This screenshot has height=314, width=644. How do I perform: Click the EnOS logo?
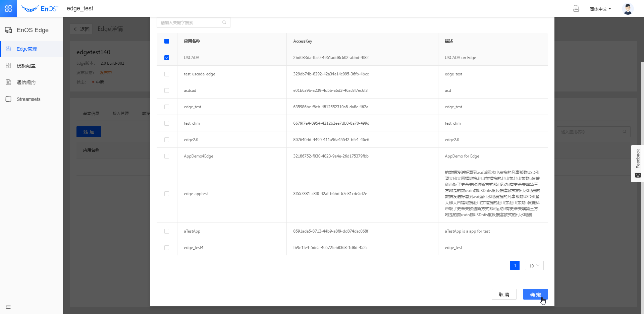[40, 8]
